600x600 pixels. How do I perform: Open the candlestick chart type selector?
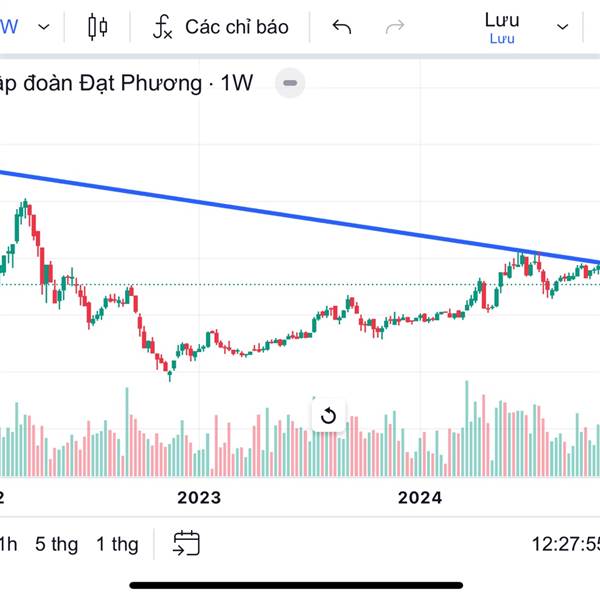(x=97, y=27)
